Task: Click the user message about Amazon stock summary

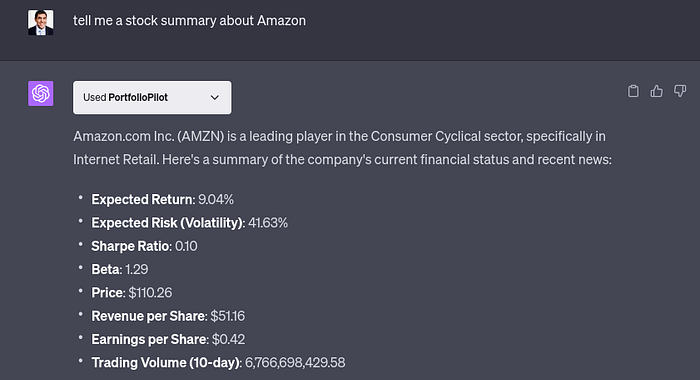Action: [x=190, y=21]
